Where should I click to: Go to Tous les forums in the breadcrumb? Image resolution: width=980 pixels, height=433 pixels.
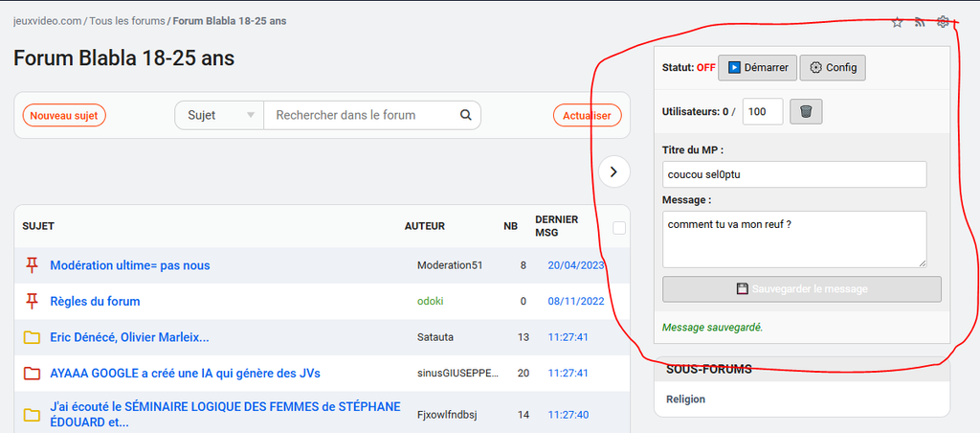click(127, 21)
